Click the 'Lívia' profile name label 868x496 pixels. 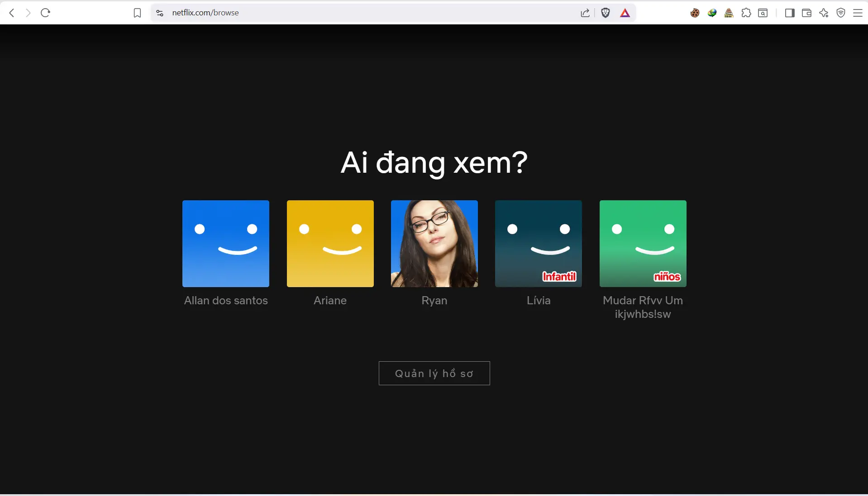click(x=539, y=300)
